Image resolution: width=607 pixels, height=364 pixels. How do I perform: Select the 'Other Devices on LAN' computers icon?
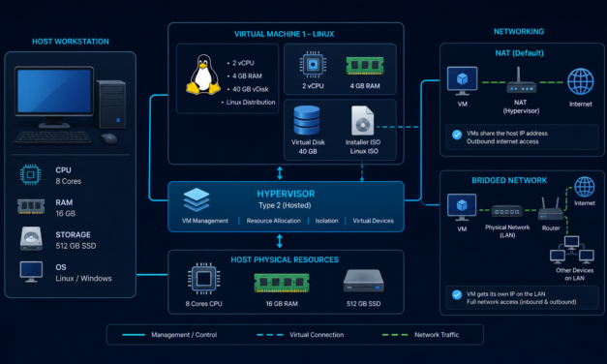(572, 250)
